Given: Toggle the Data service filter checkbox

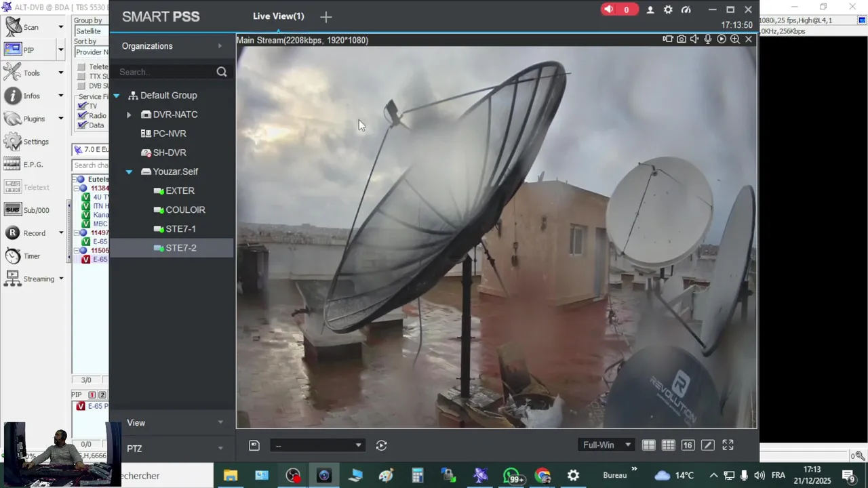Looking at the screenshot, I should [83, 125].
